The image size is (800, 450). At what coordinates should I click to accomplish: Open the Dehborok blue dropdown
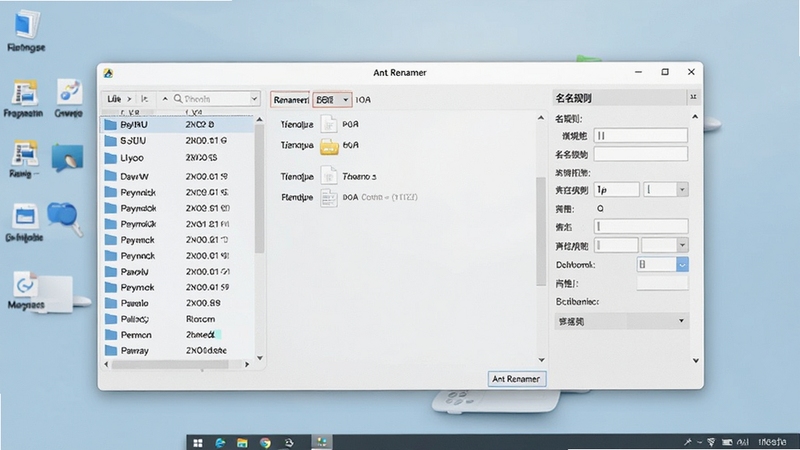682,265
